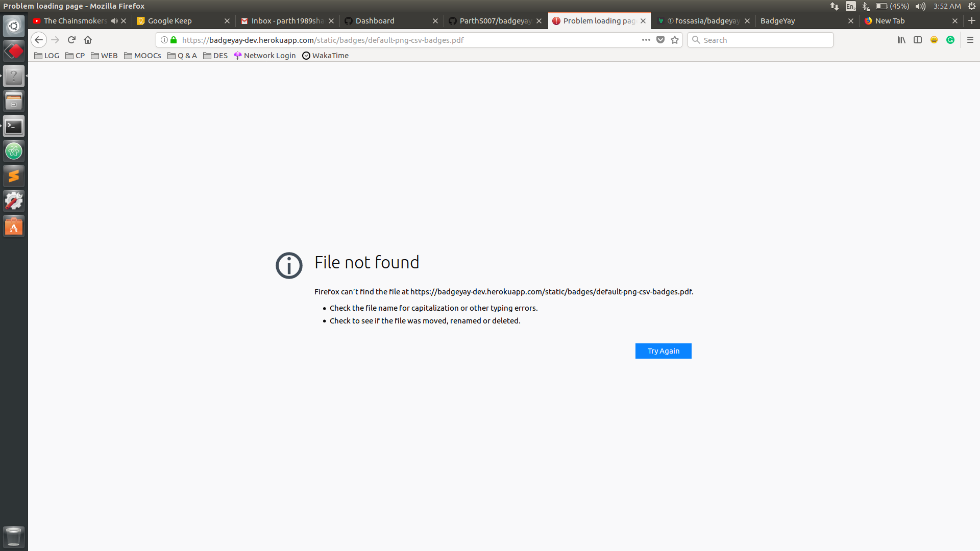980x551 pixels.
Task: Open Ubuntu dash search launcher
Action: [x=14, y=26]
